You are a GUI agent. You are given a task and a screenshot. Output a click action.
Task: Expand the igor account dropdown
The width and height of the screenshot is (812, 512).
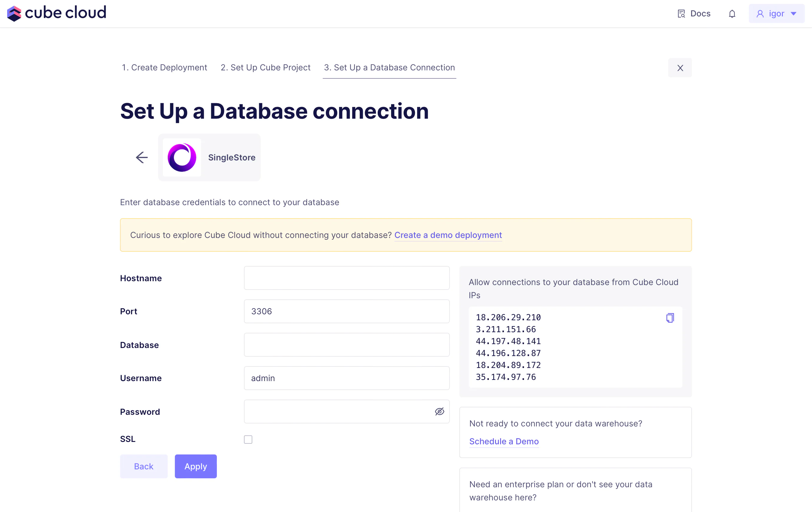click(x=794, y=14)
